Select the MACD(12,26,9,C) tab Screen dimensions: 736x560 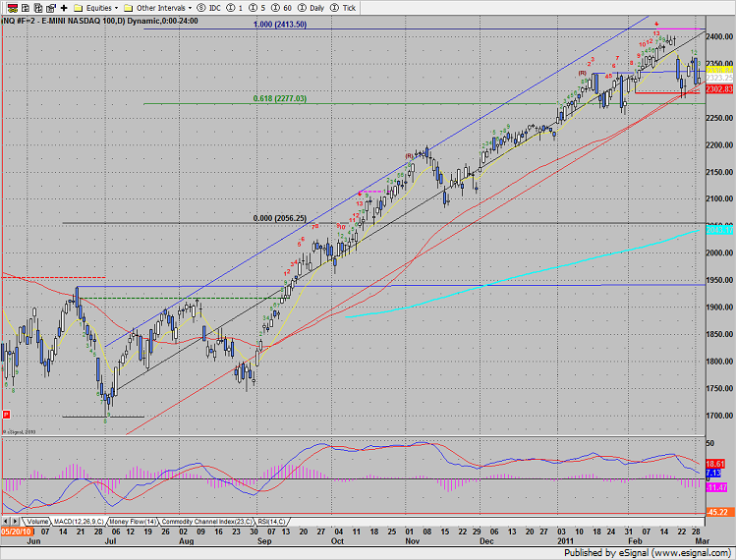pyautogui.click(x=79, y=522)
